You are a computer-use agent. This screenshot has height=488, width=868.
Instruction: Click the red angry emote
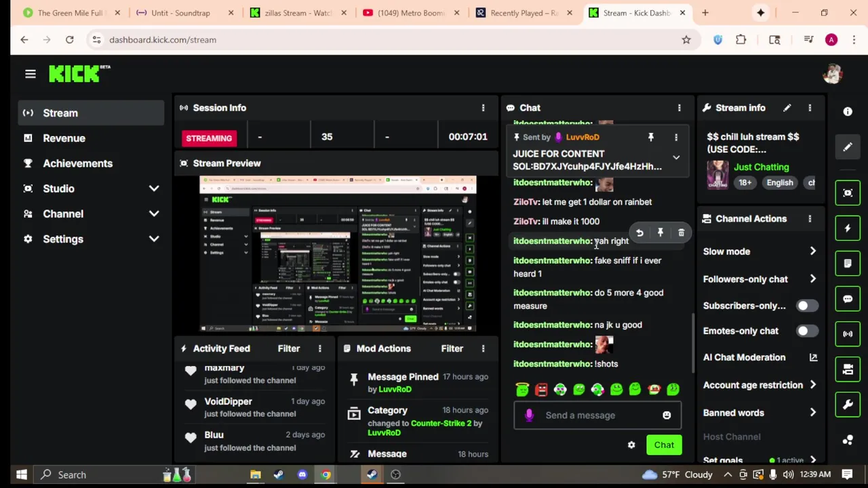541,389
